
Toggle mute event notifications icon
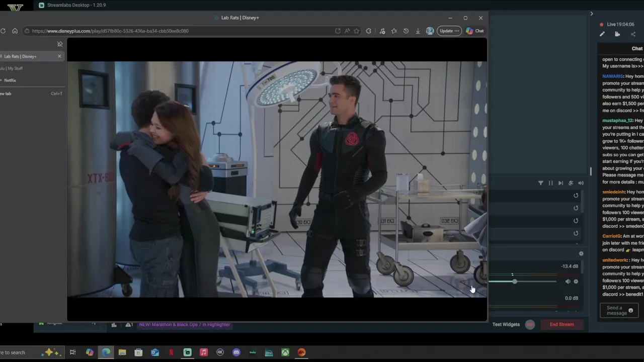click(x=571, y=183)
